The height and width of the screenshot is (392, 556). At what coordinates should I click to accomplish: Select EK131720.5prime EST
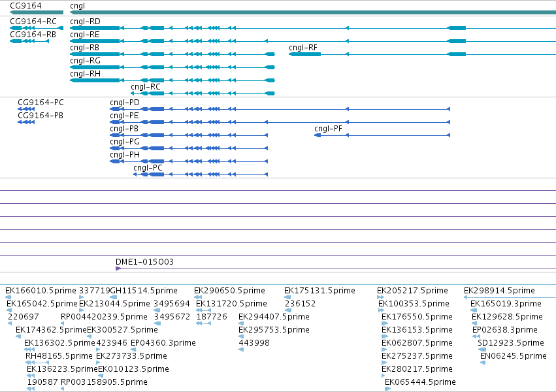[x=231, y=304]
